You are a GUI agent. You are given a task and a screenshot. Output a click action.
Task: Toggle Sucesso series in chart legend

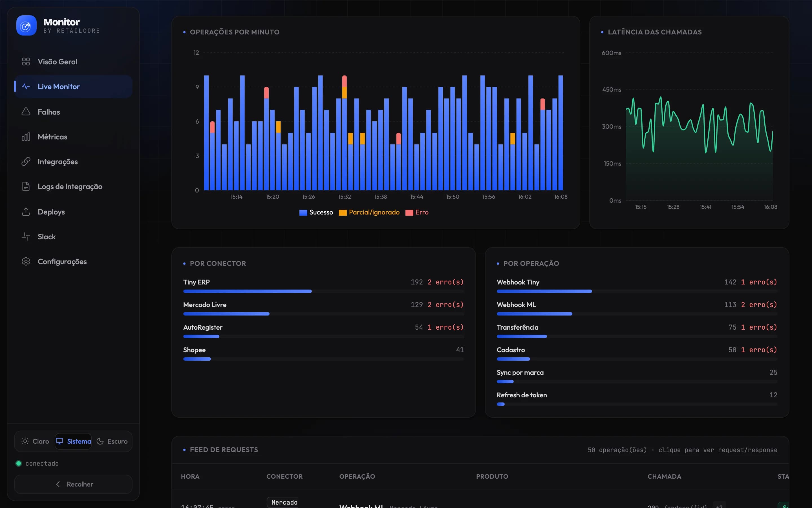[x=316, y=212]
